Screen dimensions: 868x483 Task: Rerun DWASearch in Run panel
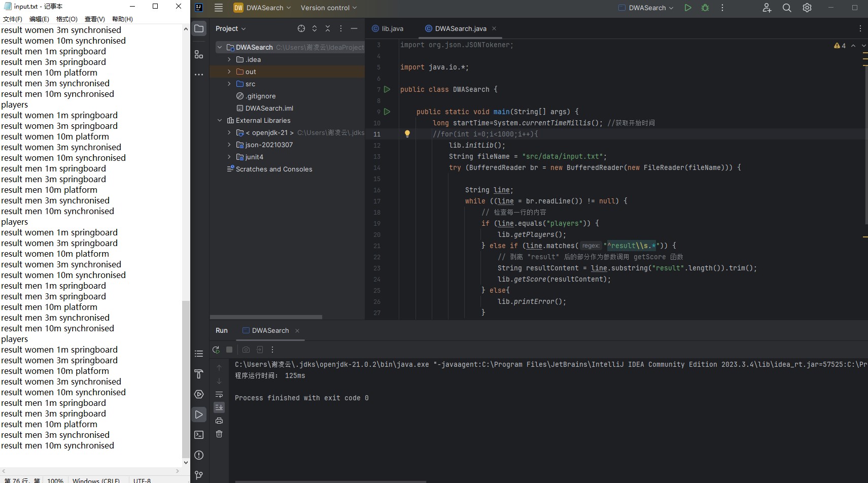pyautogui.click(x=216, y=350)
